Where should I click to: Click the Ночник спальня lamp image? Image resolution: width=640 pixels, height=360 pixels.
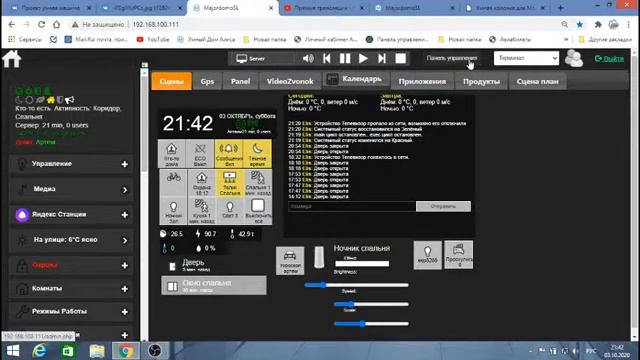(319, 257)
